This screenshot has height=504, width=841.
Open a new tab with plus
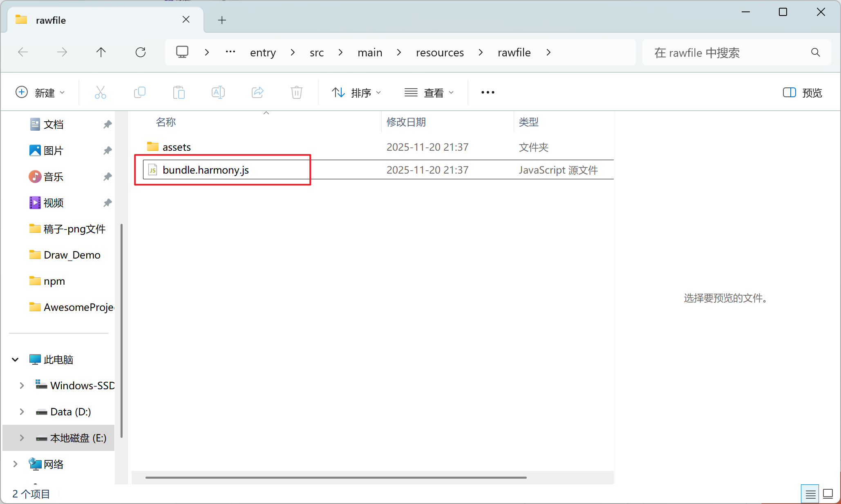(222, 20)
